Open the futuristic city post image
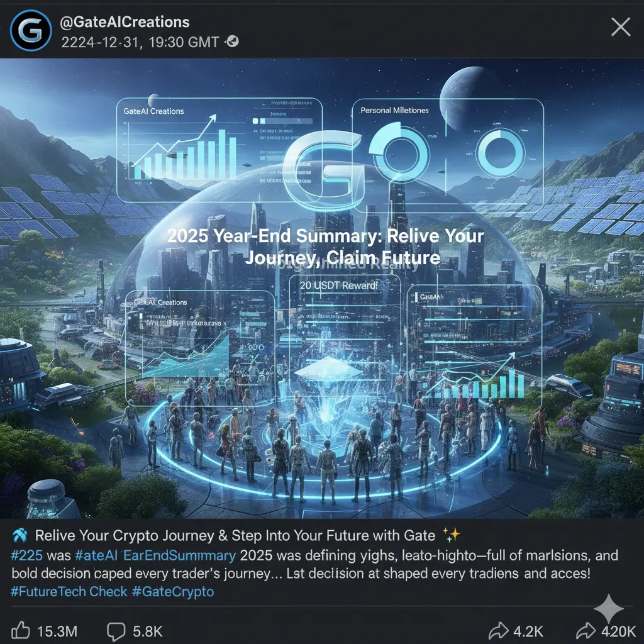The width and height of the screenshot is (644, 644). 322,288
